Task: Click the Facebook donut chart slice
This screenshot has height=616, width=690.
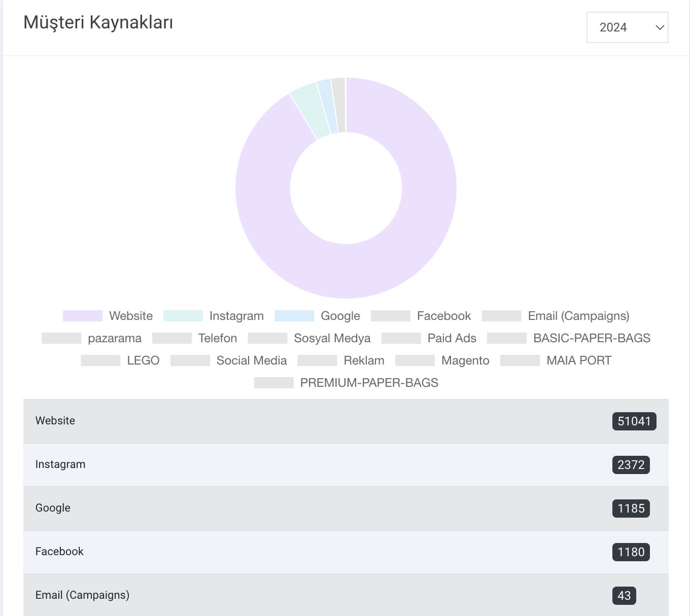Action: tap(339, 105)
